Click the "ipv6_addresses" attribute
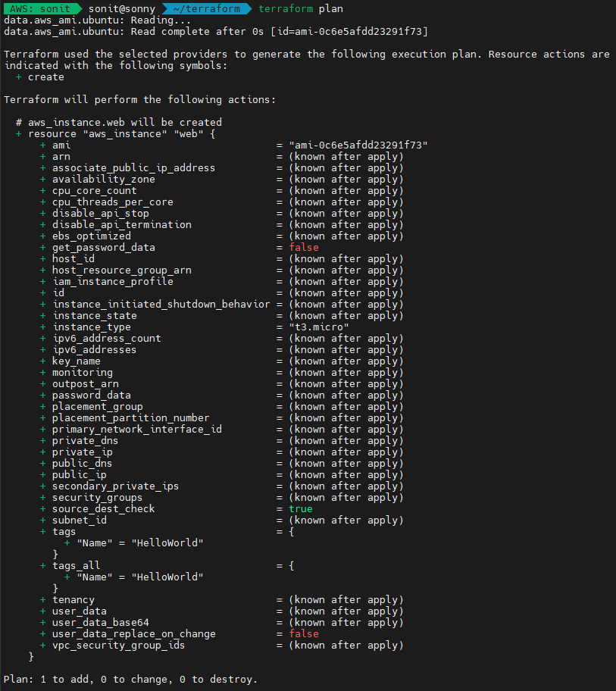Viewport: 616px width, 691px height. (x=94, y=350)
